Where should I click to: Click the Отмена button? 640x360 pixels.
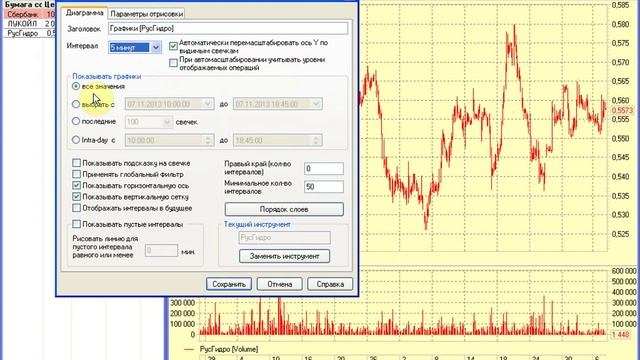pos(280,284)
